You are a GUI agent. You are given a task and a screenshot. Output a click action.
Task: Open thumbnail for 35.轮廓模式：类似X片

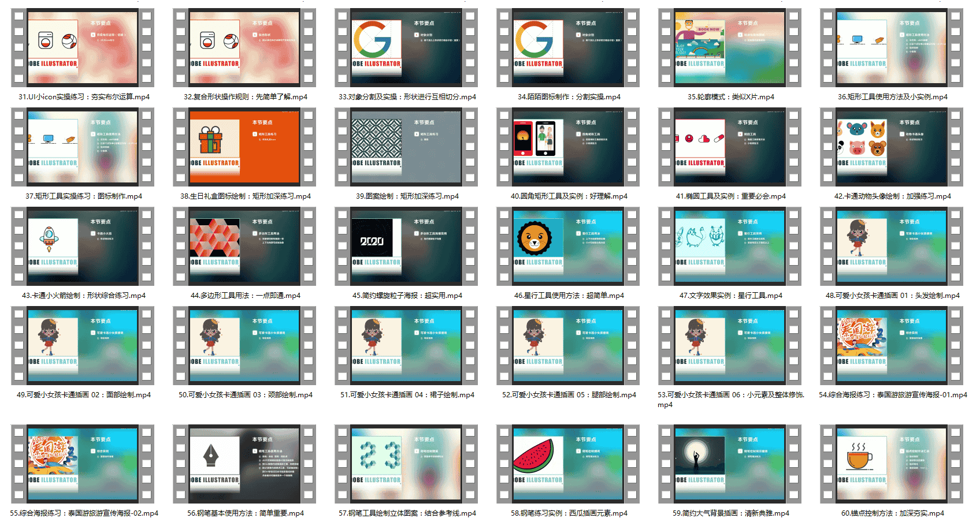point(730,48)
